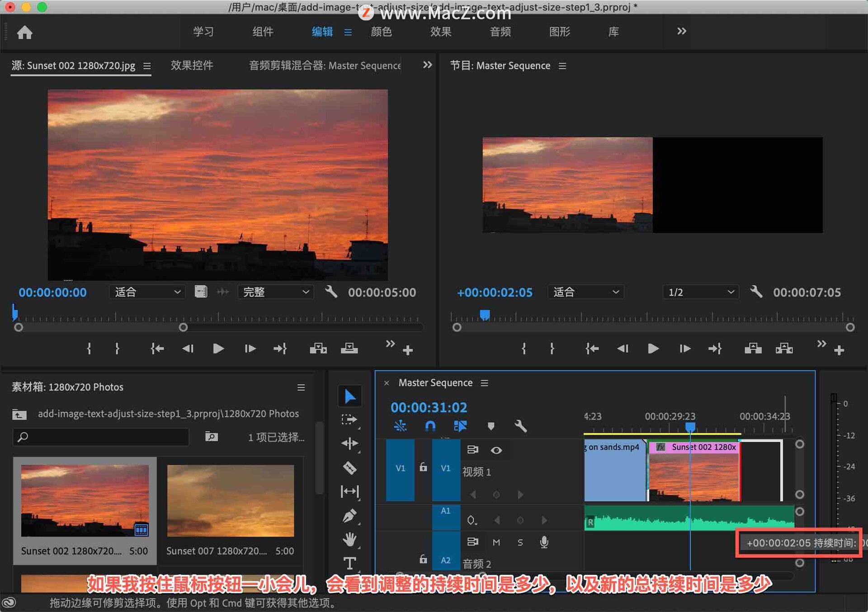Image resolution: width=868 pixels, height=612 pixels.
Task: Switch to 组件 workspace
Action: (263, 32)
